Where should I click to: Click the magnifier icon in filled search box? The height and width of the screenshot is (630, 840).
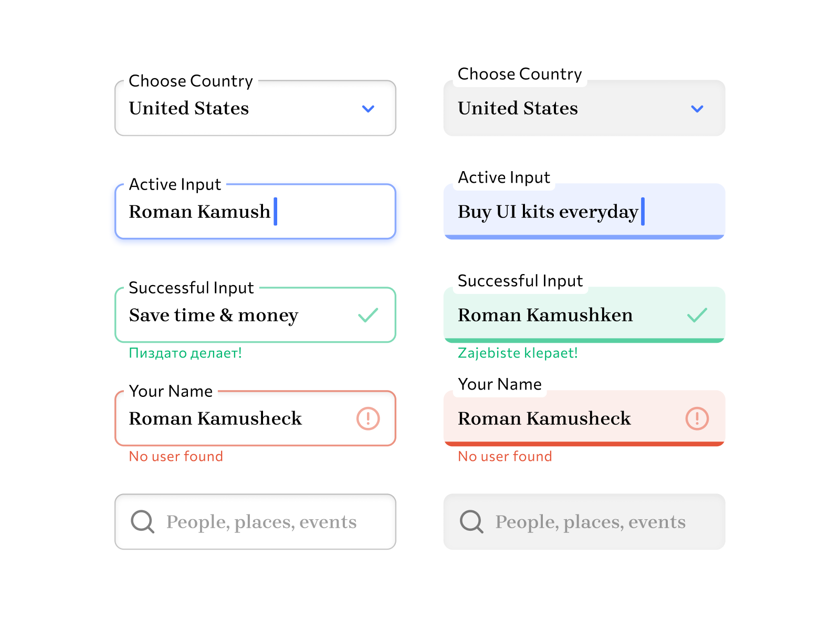click(471, 522)
